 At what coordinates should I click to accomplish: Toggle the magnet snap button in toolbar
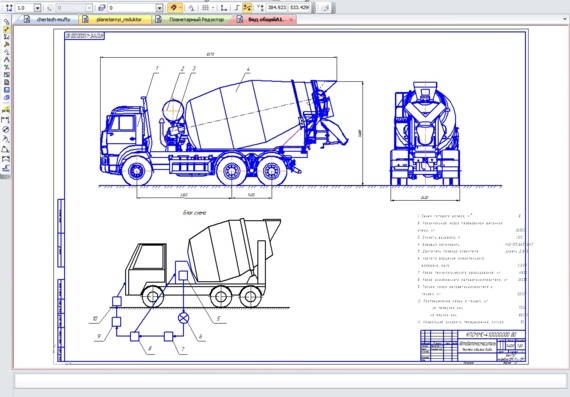coord(173,8)
